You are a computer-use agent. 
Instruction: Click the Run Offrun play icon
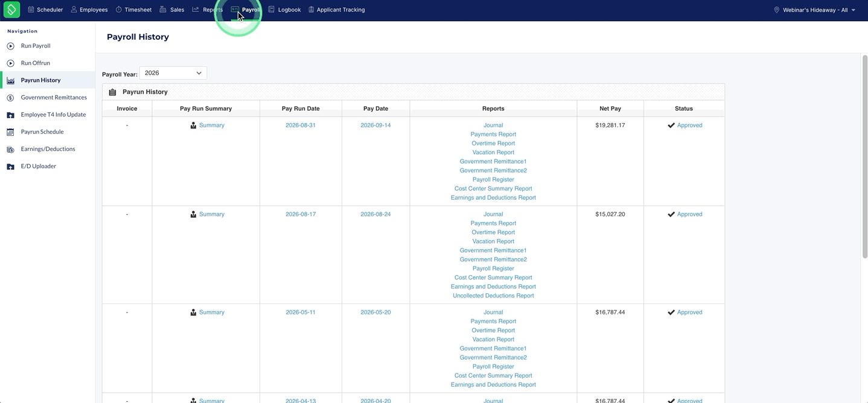(10, 63)
